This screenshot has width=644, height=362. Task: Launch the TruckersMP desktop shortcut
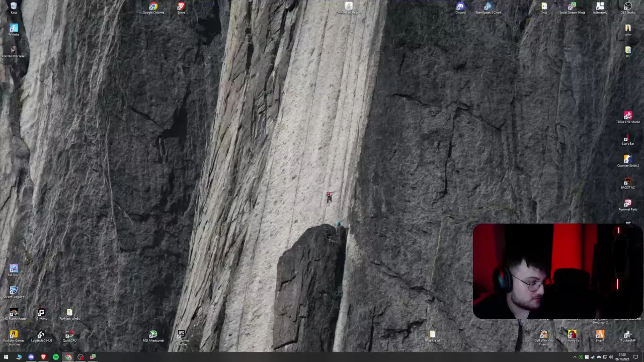coord(628,336)
